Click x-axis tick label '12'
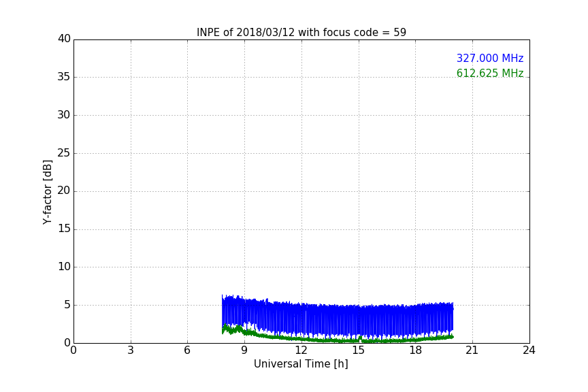 click(x=301, y=350)
